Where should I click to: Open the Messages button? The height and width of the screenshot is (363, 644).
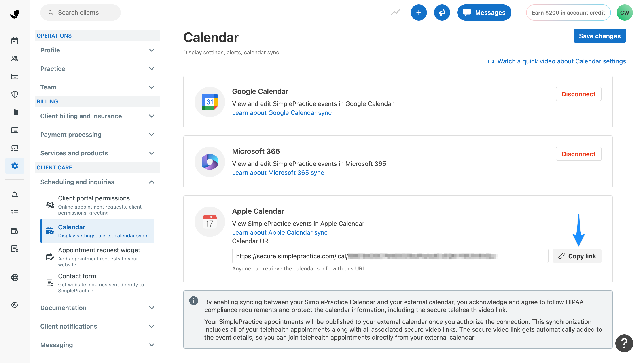[x=484, y=13]
